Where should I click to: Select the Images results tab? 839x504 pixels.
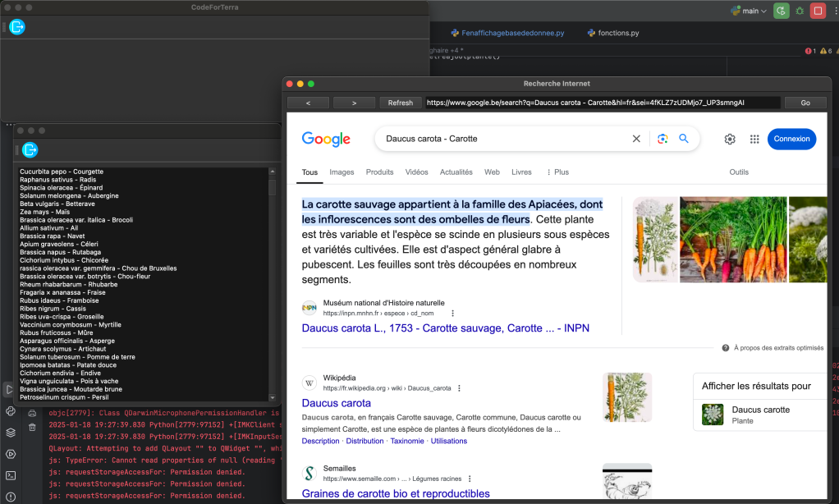point(342,172)
